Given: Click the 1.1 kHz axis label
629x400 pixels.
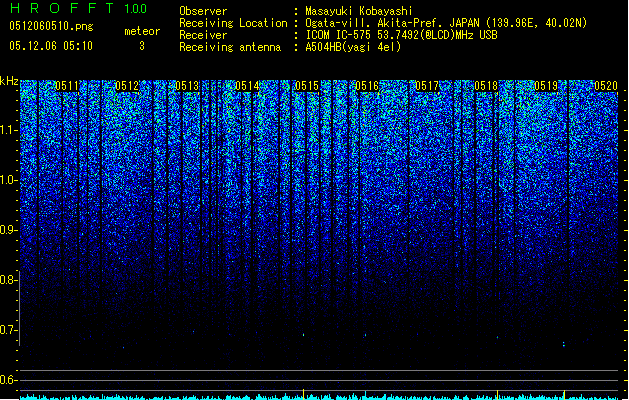Looking at the screenshot, I should pos(9,130).
